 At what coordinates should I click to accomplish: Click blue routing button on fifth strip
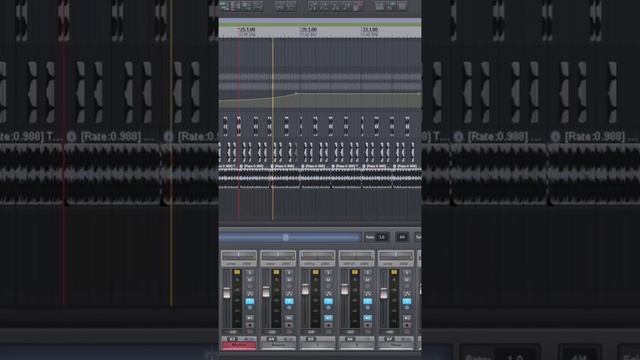(x=407, y=301)
